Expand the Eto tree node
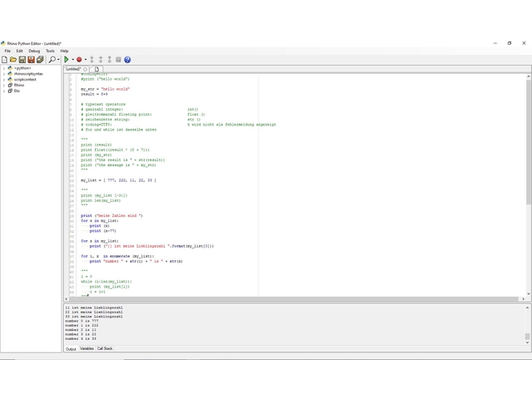 [4, 91]
